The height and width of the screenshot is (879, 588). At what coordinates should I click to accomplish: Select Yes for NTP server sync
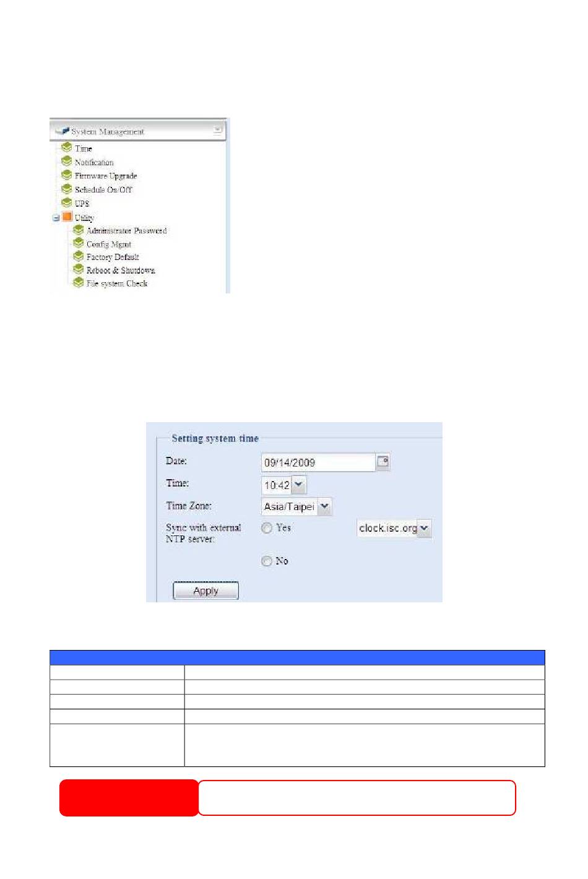267,528
